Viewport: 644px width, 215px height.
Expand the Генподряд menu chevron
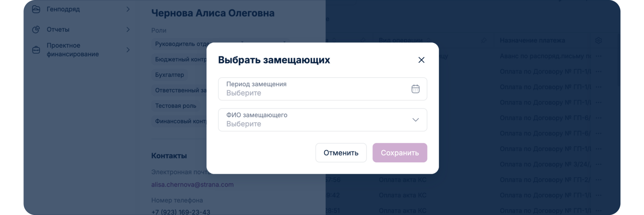coord(128,9)
